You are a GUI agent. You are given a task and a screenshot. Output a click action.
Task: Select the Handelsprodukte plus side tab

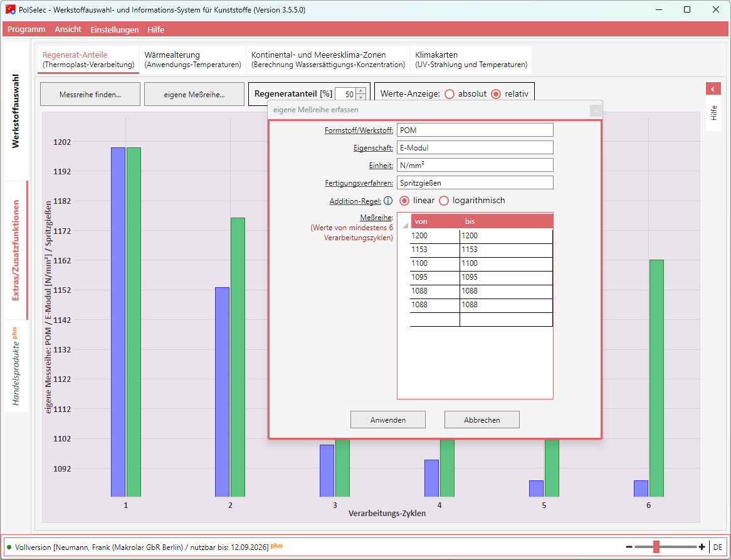coord(16,366)
